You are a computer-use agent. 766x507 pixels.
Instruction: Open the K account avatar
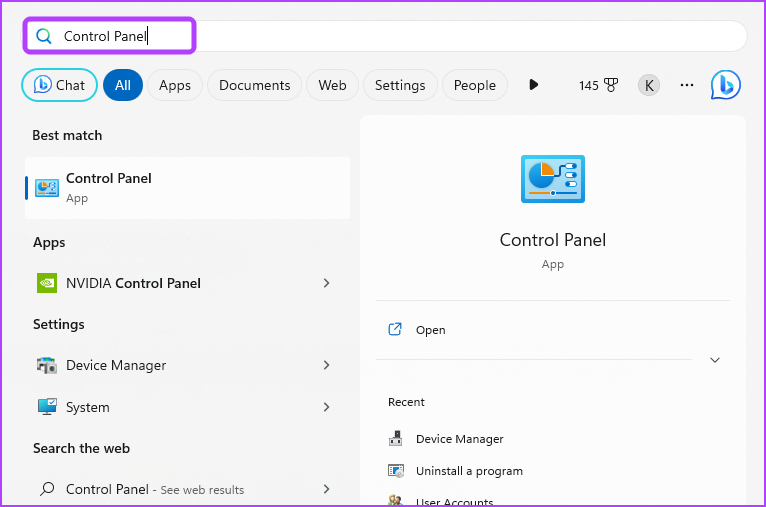click(x=649, y=85)
